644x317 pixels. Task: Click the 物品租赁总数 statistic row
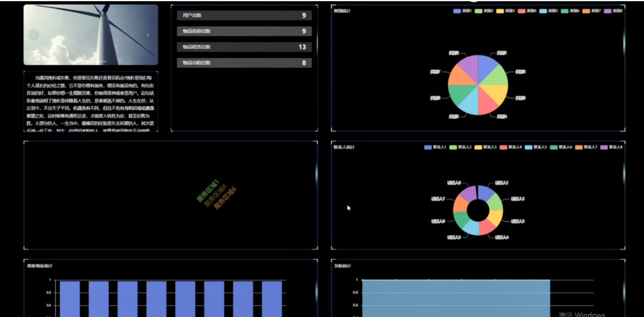click(244, 47)
